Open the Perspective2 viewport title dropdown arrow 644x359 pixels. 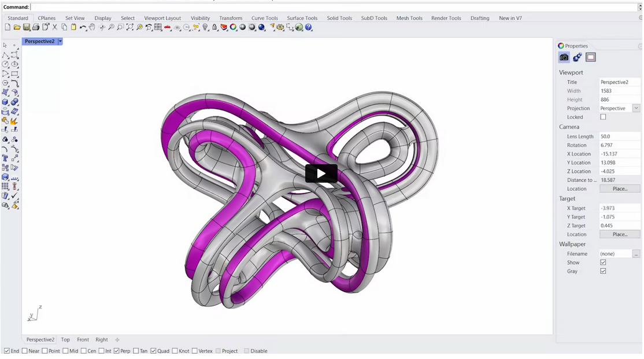(x=60, y=42)
